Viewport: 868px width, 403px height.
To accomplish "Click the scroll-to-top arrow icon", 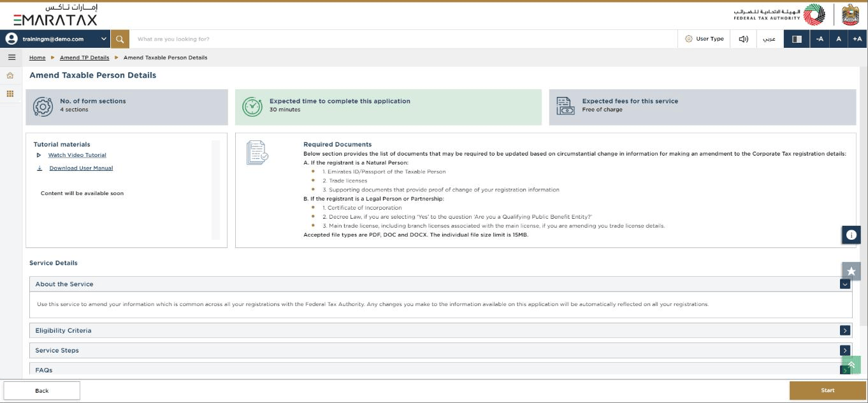I will point(851,365).
